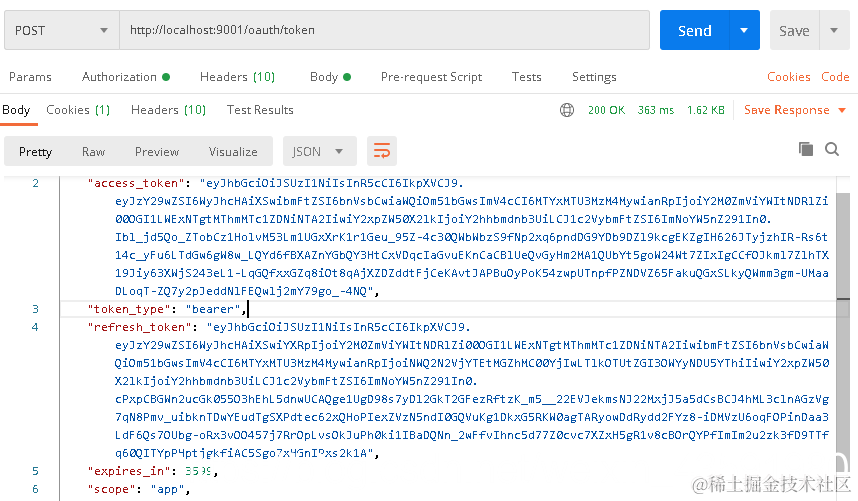The height and width of the screenshot is (501, 858).
Task: Click the "access_token" key
Action: [x=136, y=183]
